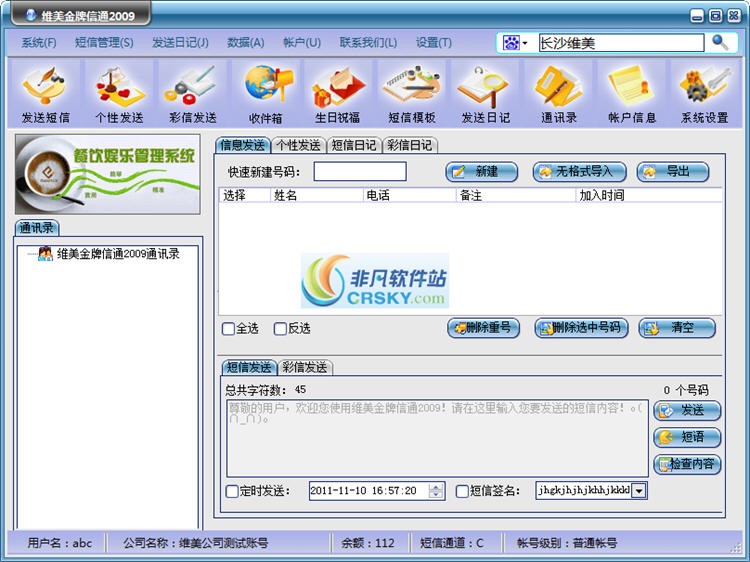Switch to the 信息发送 tab

pyautogui.click(x=243, y=145)
